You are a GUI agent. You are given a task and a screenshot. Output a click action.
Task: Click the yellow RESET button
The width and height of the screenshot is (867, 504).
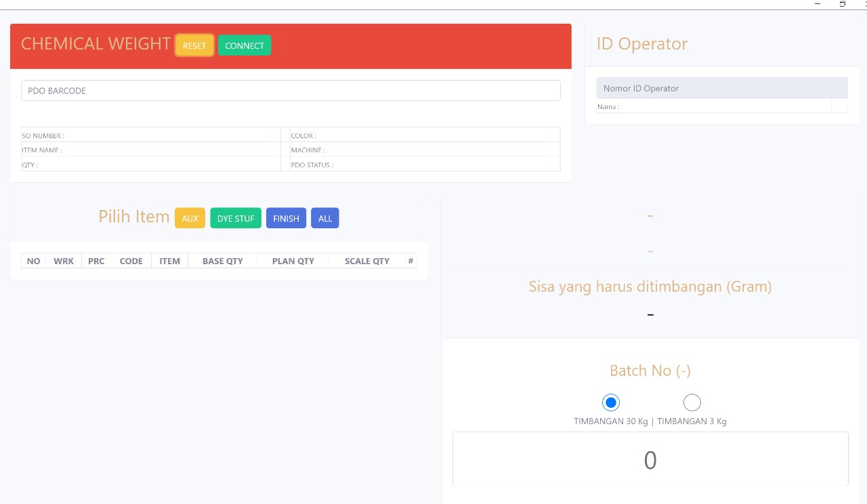(194, 45)
